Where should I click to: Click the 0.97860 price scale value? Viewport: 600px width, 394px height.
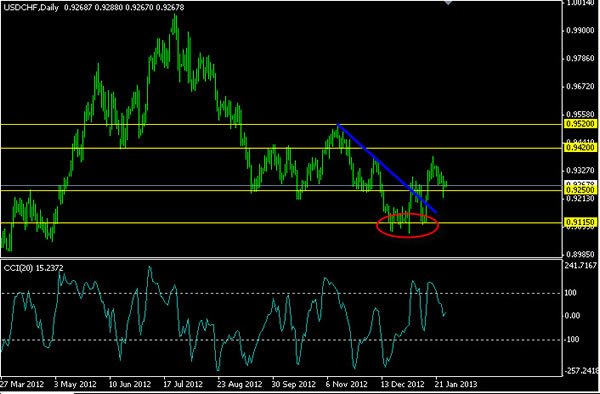tap(580, 58)
